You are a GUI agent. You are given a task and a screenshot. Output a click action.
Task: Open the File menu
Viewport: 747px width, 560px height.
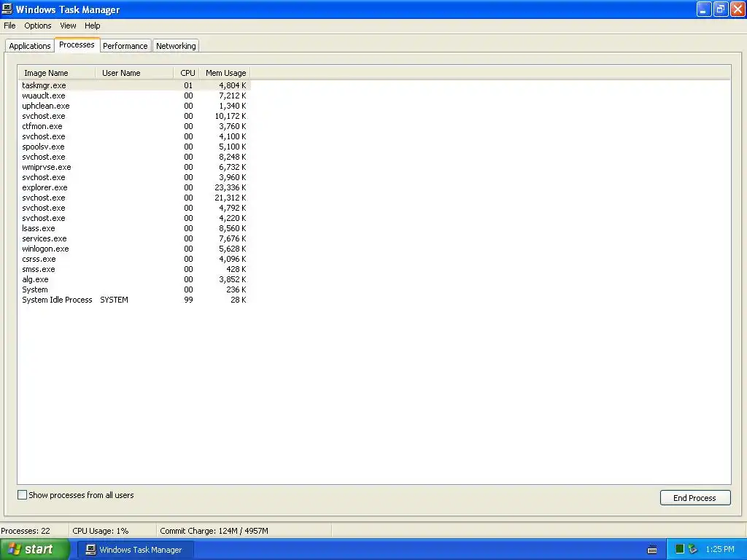(x=9, y=26)
